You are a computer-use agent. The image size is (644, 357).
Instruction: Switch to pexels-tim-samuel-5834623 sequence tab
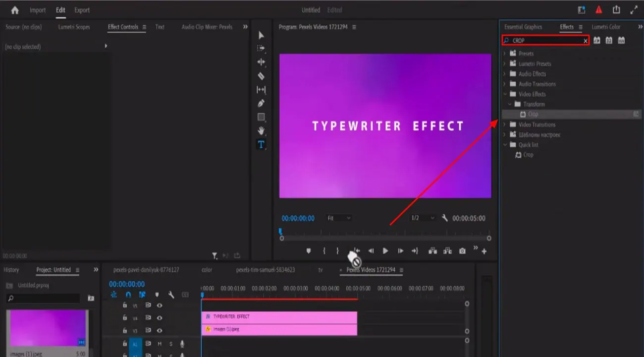click(x=266, y=270)
